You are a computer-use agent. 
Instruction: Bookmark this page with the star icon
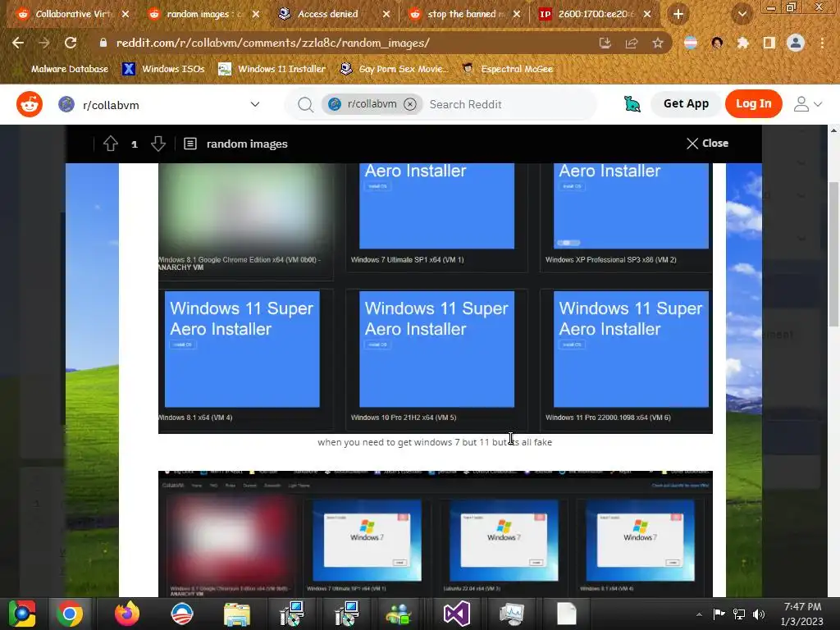[658, 43]
